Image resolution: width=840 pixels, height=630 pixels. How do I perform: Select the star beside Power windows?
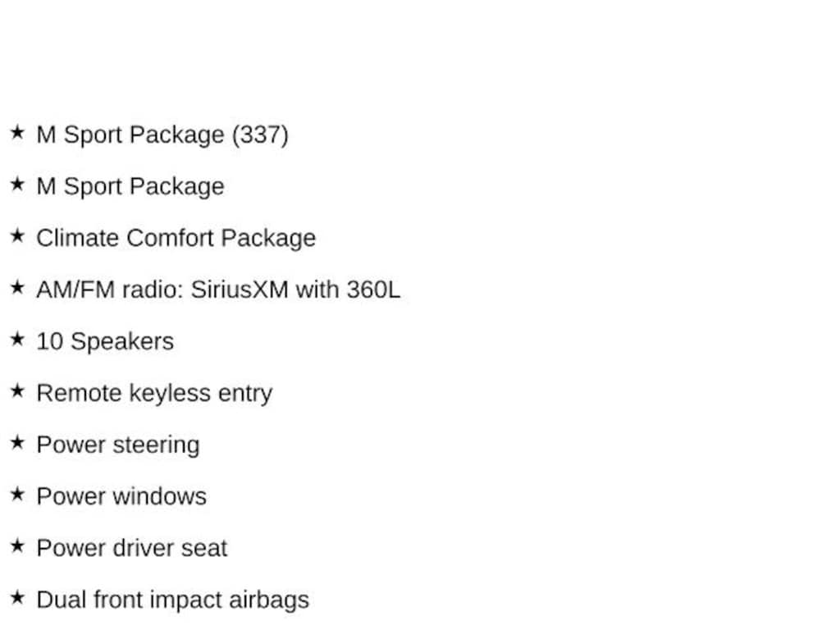pyautogui.click(x=17, y=494)
